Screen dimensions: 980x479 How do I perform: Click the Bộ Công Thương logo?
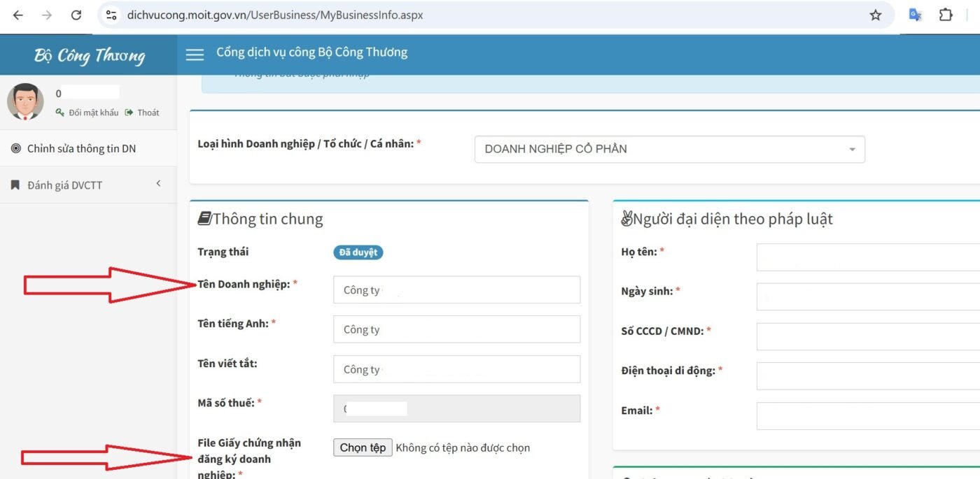[90, 55]
